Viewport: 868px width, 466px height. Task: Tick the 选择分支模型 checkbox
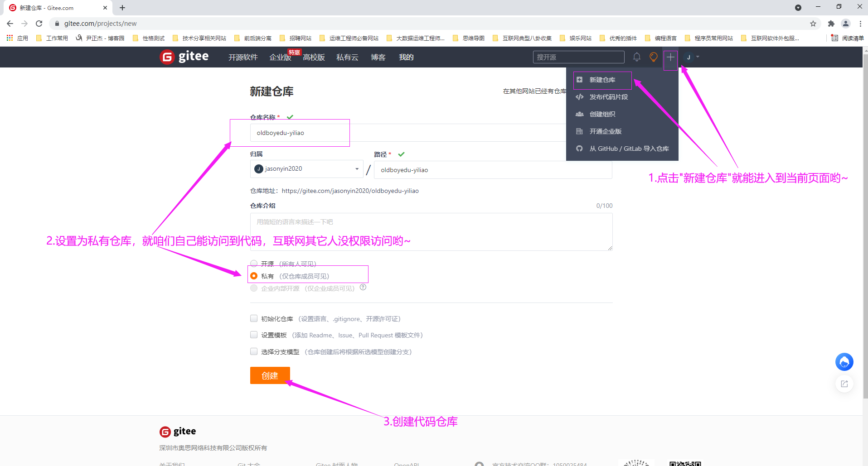click(x=254, y=351)
